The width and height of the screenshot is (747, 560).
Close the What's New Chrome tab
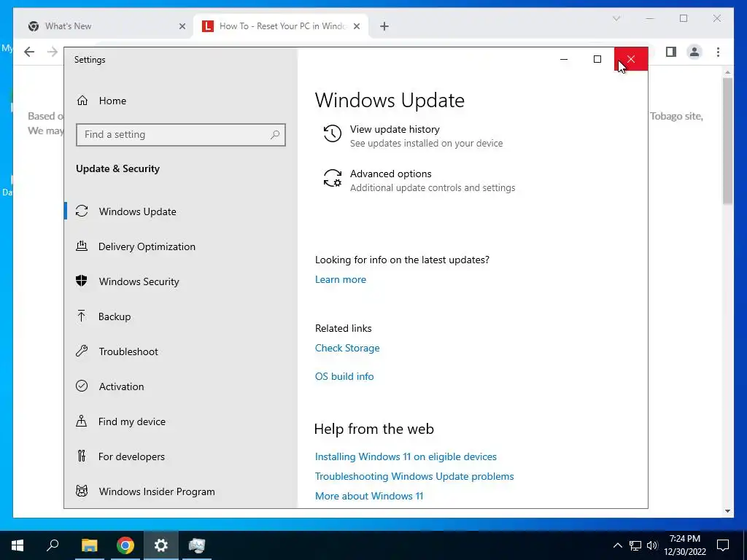tap(182, 27)
